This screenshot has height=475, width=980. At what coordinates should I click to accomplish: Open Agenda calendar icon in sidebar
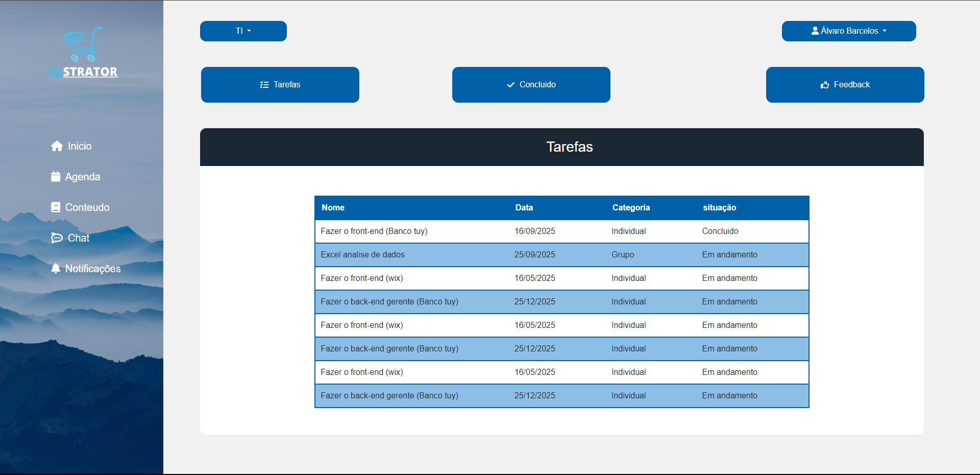[x=56, y=177]
